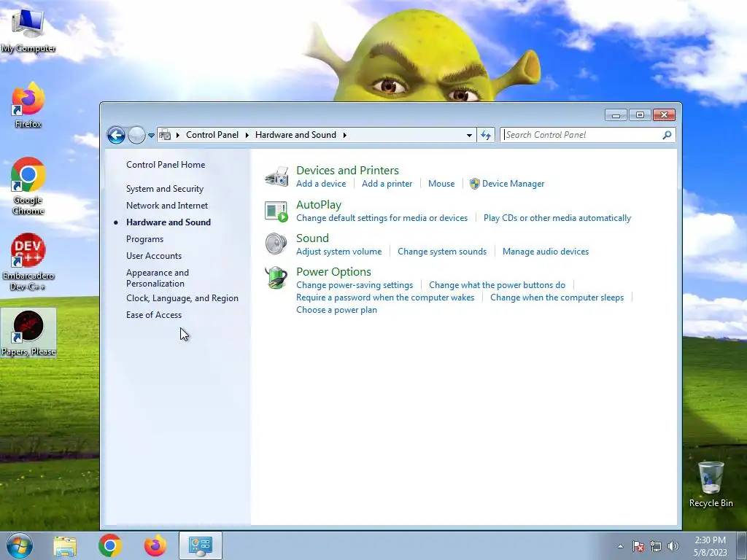
Task: Expand the arrow after Hardware and Sound breadcrumb
Action: [x=344, y=135]
